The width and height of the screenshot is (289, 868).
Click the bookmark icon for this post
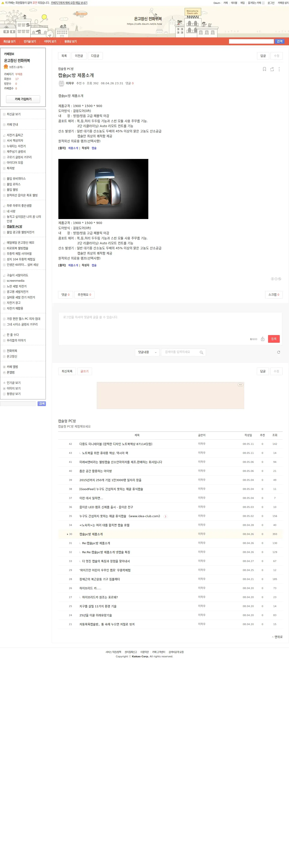[264, 69]
